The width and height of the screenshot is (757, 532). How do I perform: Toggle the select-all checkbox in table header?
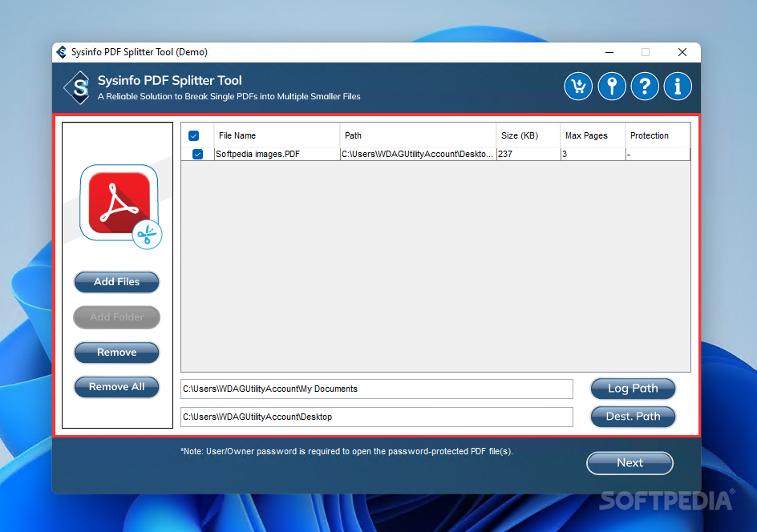click(193, 135)
